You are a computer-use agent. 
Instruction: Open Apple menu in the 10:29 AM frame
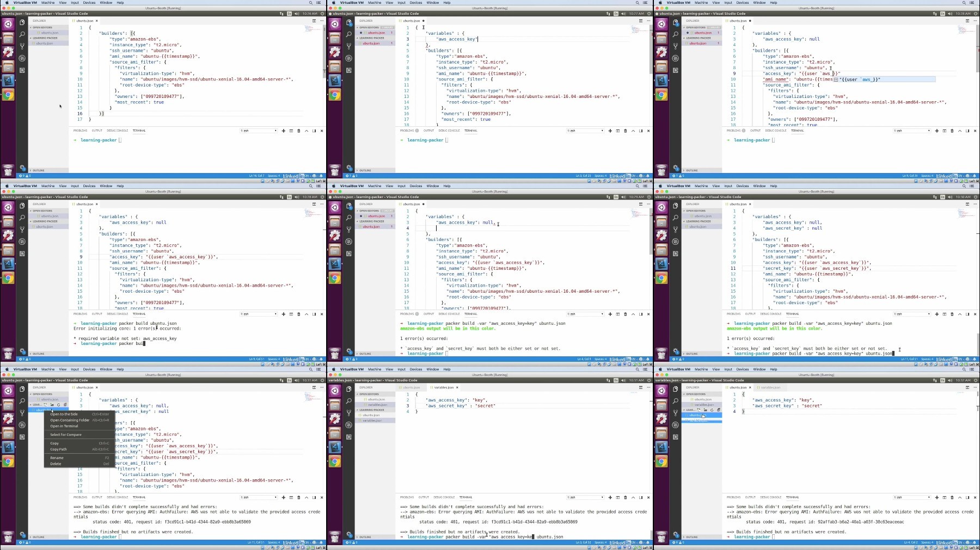coord(333,186)
